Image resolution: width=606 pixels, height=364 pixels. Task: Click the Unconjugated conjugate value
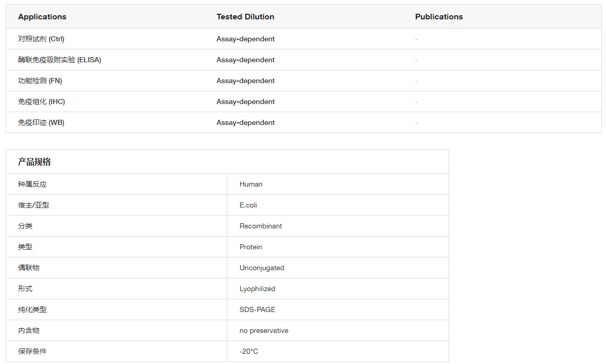click(261, 268)
